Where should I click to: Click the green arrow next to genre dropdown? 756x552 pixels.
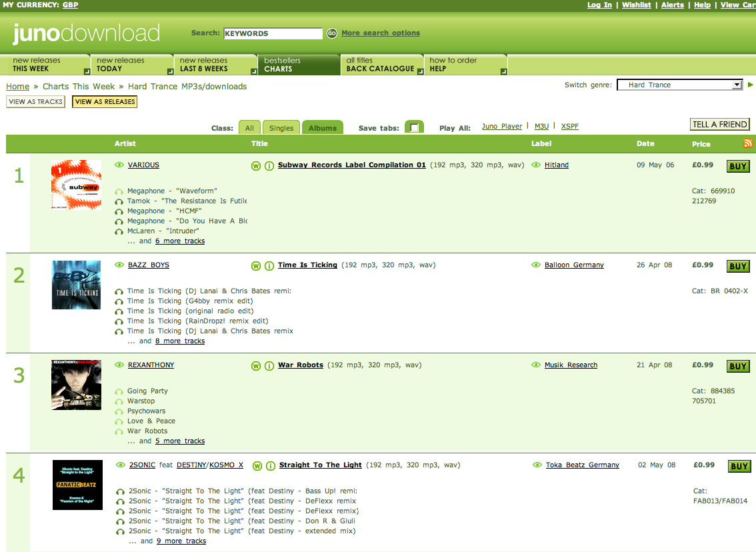pos(750,85)
